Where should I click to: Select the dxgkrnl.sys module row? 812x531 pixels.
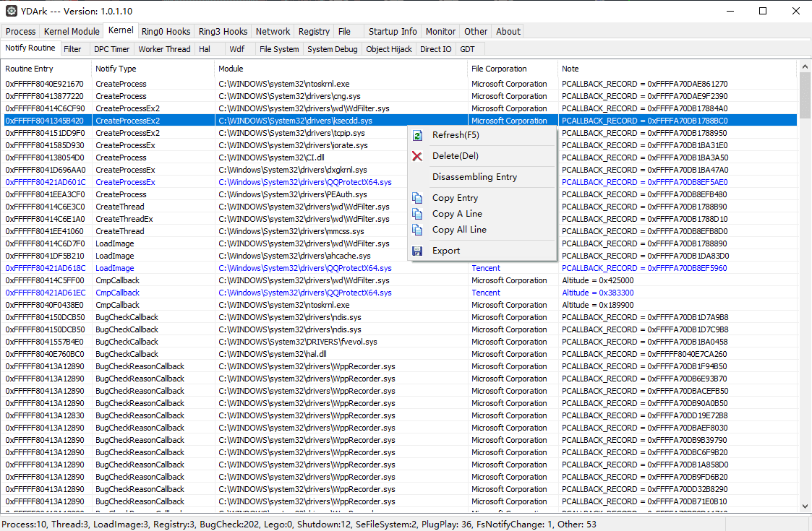[x=398, y=170]
